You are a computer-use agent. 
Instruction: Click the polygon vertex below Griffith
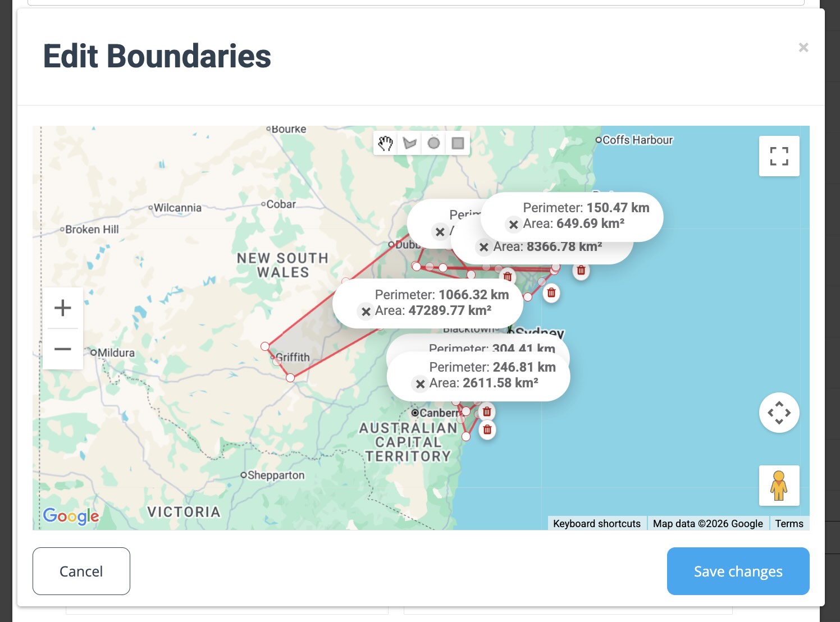(x=290, y=378)
